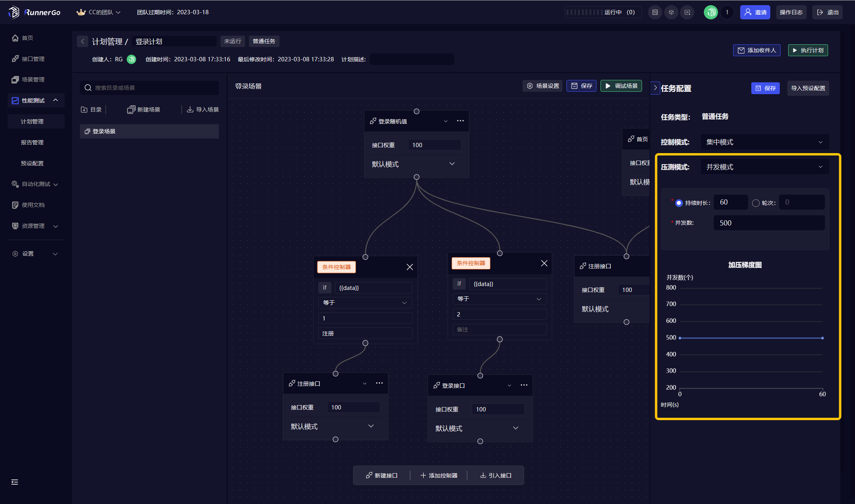This screenshot has width=855, height=504.
Task: Open more options on 注册接口 bottom node
Action: click(x=379, y=383)
